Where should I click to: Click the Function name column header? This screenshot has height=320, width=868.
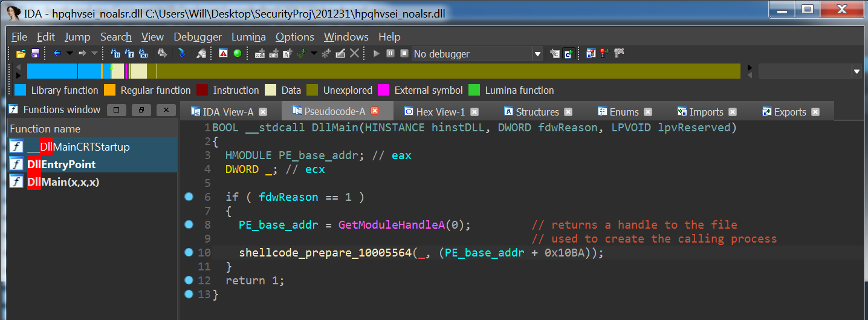pos(45,129)
